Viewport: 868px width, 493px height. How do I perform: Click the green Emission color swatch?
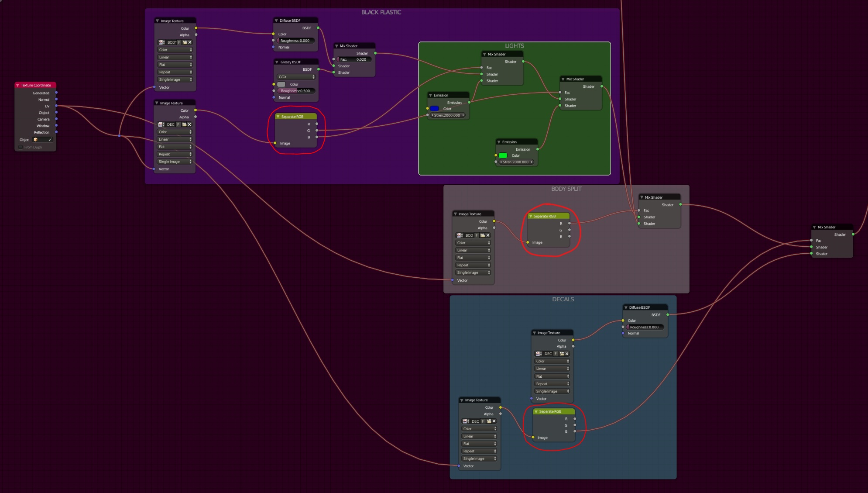(503, 155)
